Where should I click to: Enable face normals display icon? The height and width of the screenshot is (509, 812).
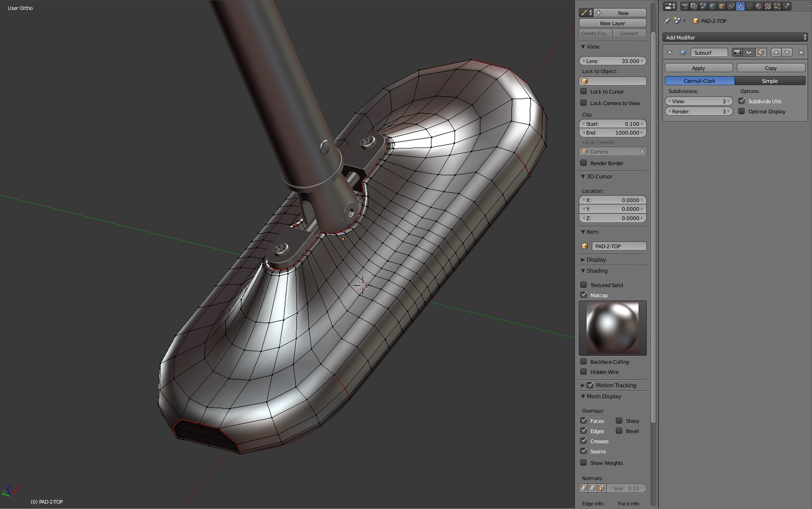point(601,488)
